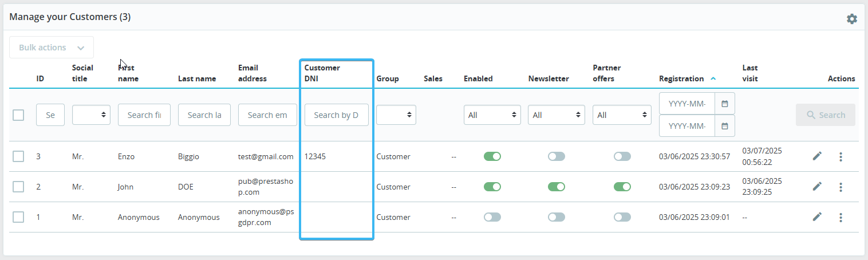Edit customer Enzo Biggio with pencil icon
The image size is (868, 260).
click(x=817, y=156)
